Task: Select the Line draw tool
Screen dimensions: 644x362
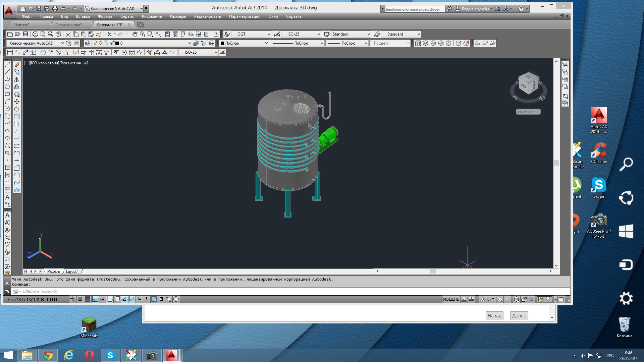Action: tap(7, 64)
